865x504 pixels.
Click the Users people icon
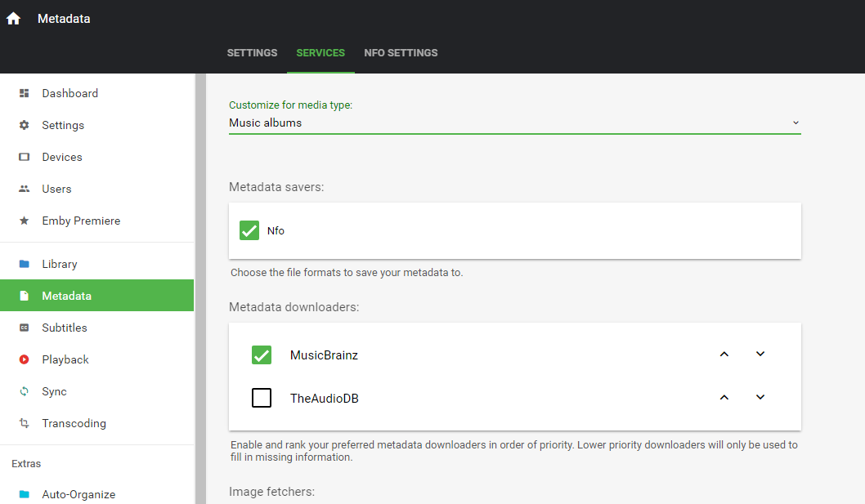[25, 189]
